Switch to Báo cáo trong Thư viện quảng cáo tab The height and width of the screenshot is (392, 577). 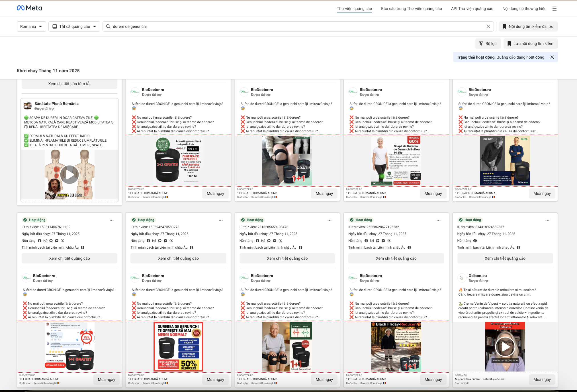(411, 9)
